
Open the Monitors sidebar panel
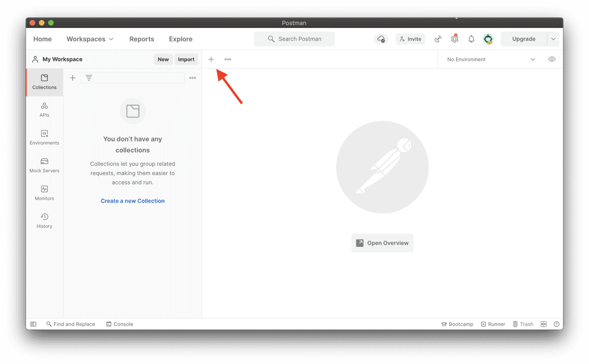(x=44, y=193)
